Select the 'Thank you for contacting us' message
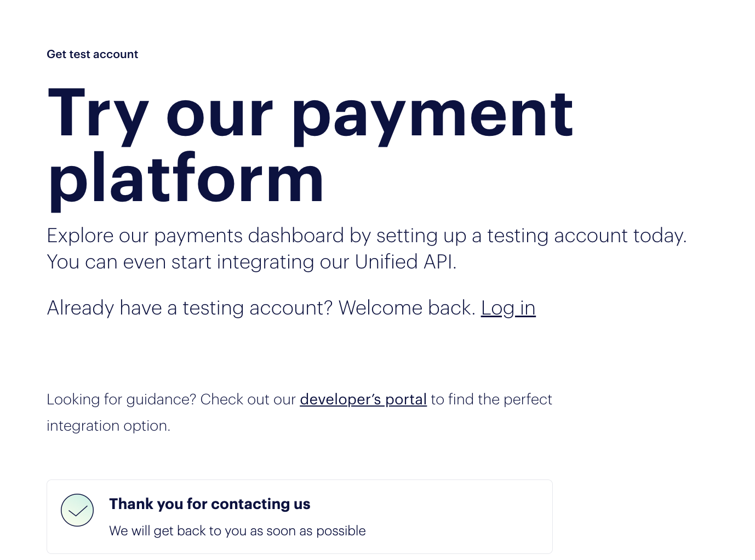 tap(209, 504)
